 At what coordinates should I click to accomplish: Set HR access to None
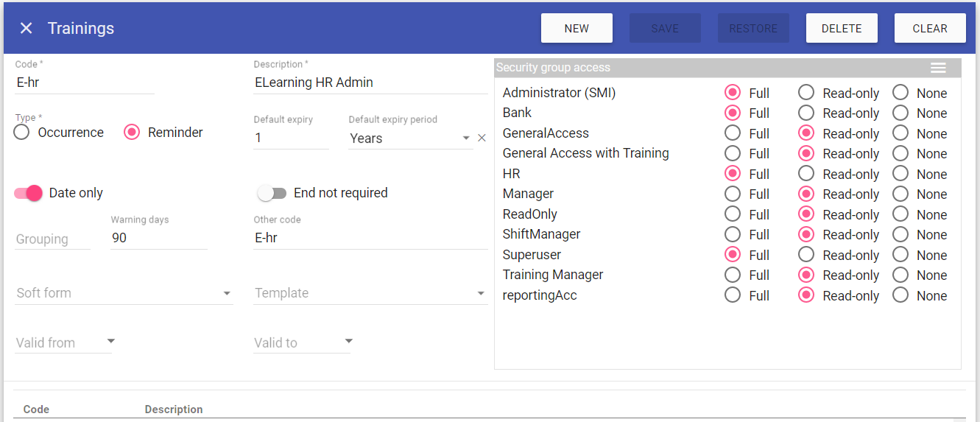coord(900,174)
